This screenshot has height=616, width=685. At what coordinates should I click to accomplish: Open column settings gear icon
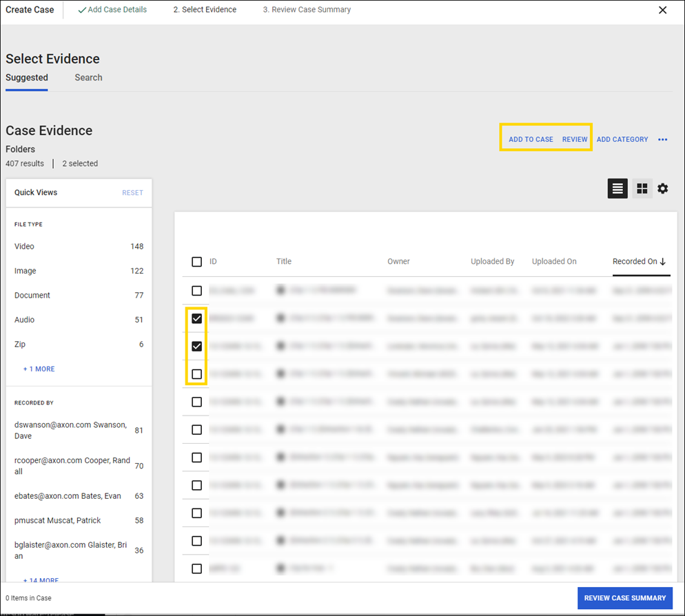point(663,188)
